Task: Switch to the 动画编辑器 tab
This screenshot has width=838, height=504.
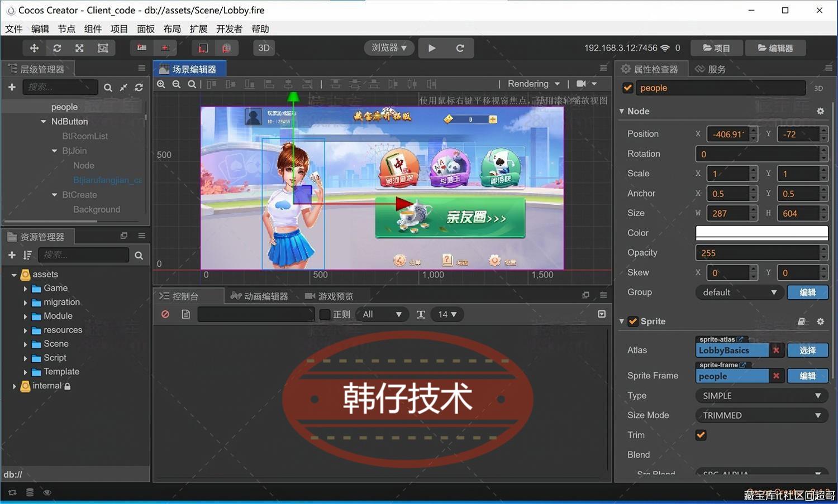Action: [260, 296]
